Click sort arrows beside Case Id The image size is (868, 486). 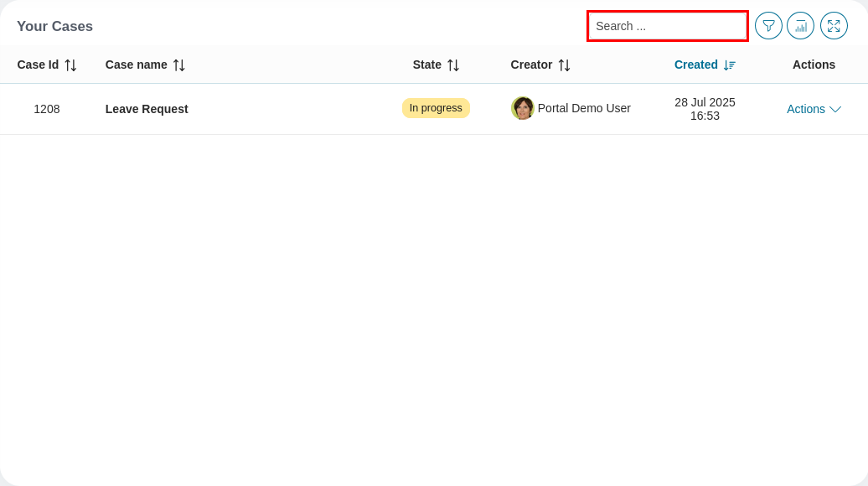tap(70, 65)
